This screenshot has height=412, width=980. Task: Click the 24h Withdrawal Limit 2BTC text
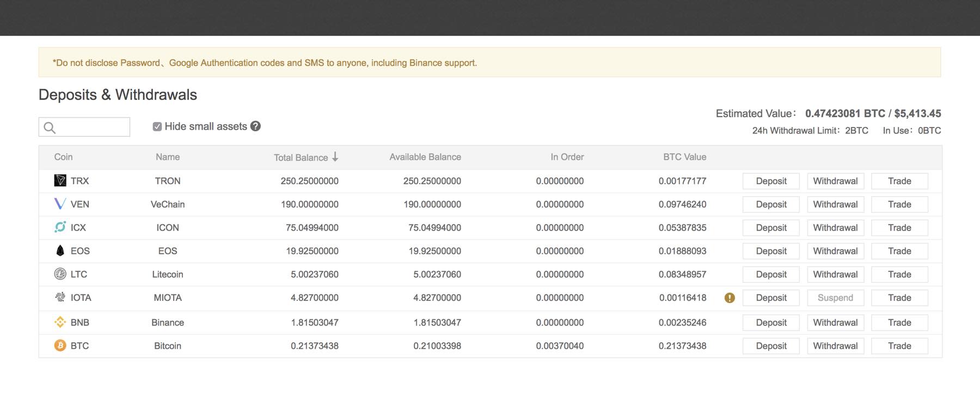pyautogui.click(x=810, y=131)
